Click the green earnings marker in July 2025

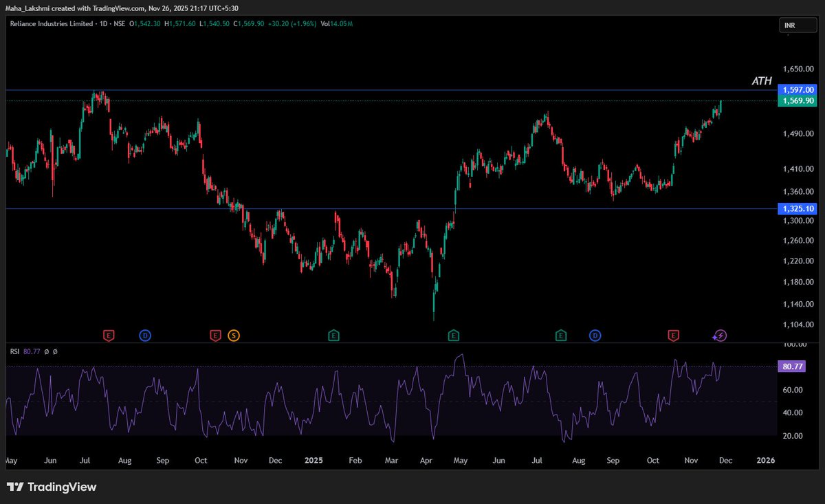pos(562,336)
